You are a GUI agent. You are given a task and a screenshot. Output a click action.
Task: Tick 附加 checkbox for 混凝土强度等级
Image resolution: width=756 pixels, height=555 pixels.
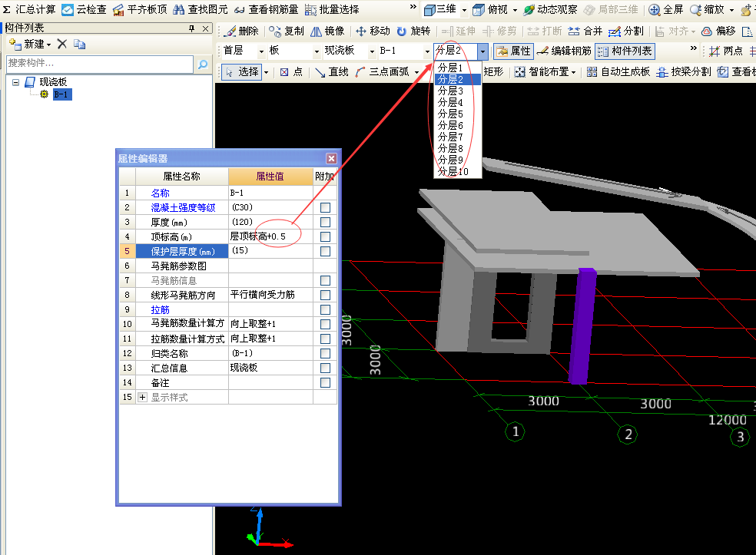(326, 207)
